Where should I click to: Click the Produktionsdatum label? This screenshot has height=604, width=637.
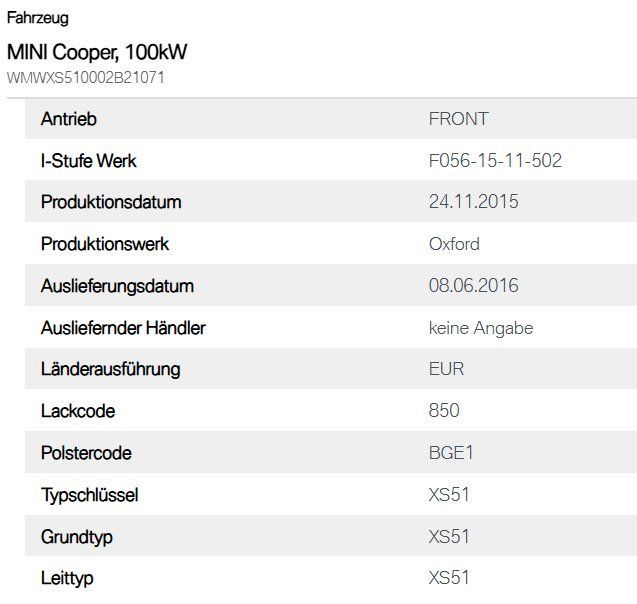point(111,202)
